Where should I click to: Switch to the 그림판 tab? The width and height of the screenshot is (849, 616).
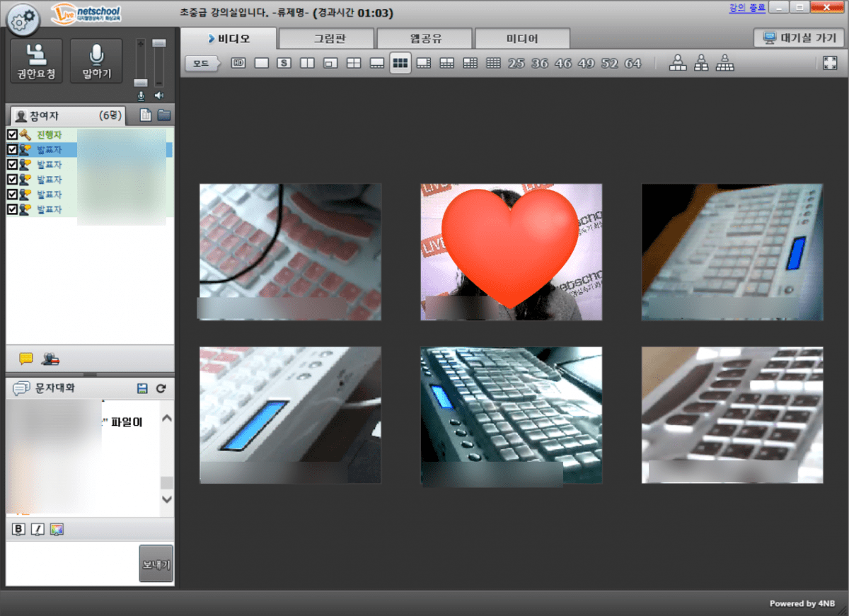[x=326, y=38]
